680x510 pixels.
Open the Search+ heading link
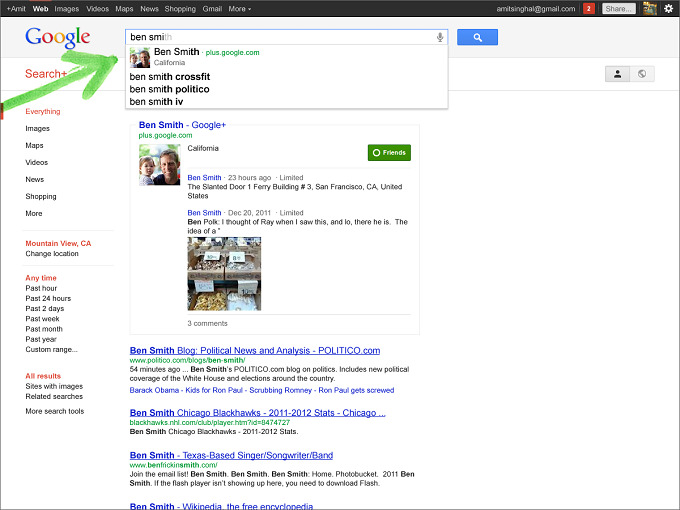(x=46, y=74)
